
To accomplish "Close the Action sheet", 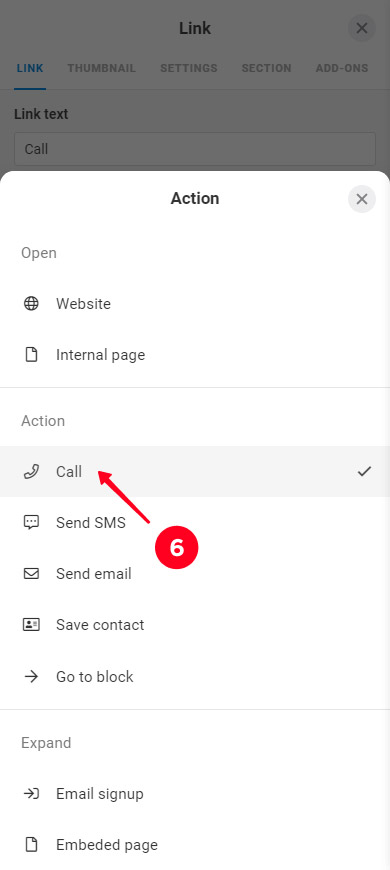I will tap(362, 199).
